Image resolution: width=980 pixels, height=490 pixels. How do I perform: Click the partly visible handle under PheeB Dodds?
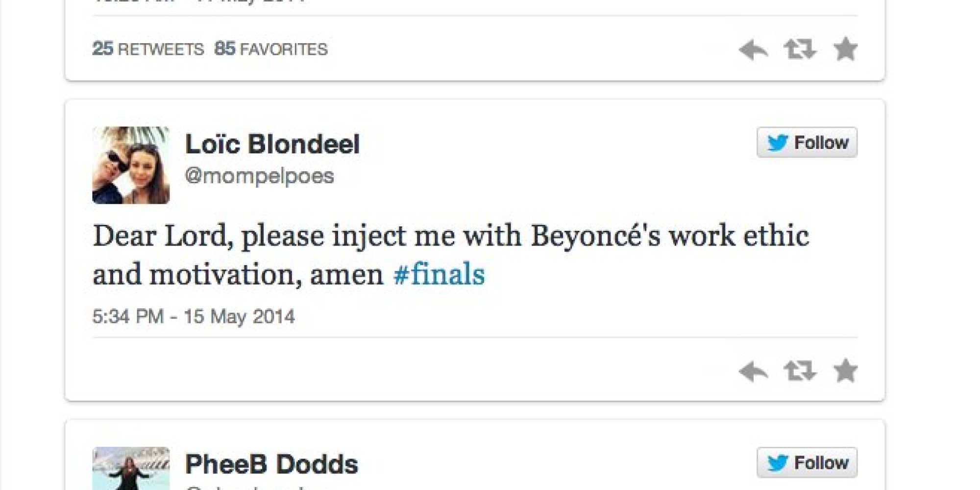point(259,487)
